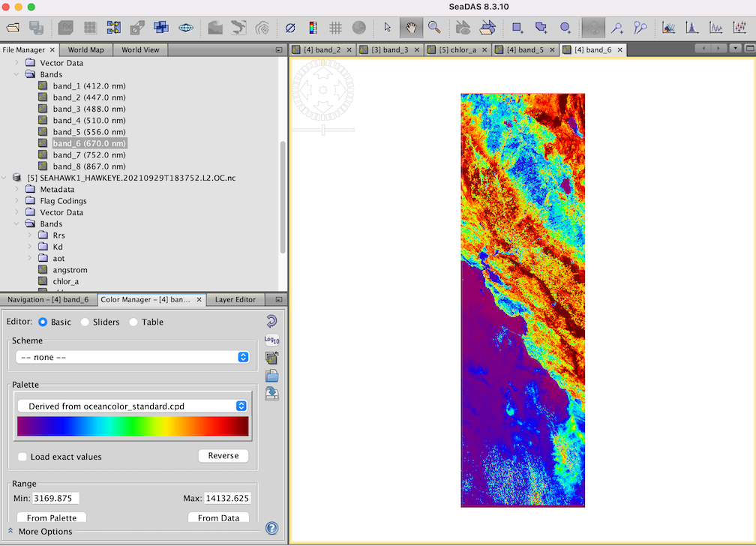756x546 pixels.
Task: Expand the Flag Codings node
Action: pos(16,201)
